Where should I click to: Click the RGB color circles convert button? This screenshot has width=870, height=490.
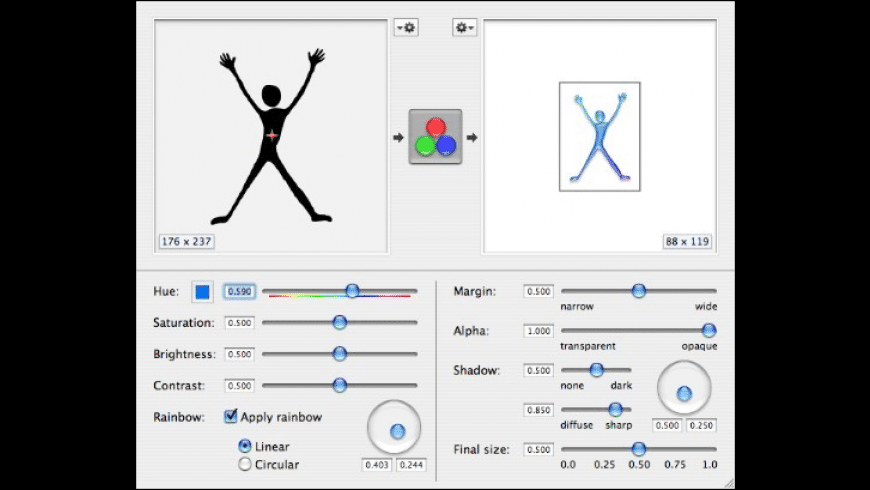coord(435,137)
